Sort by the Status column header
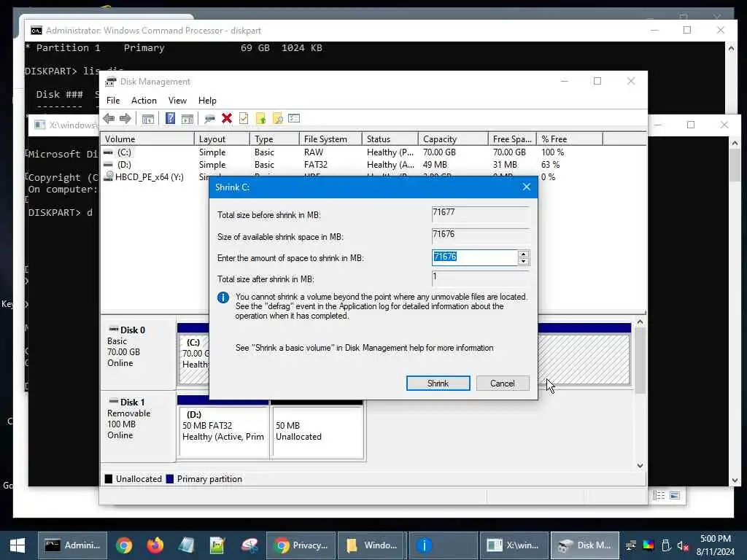 [390, 139]
